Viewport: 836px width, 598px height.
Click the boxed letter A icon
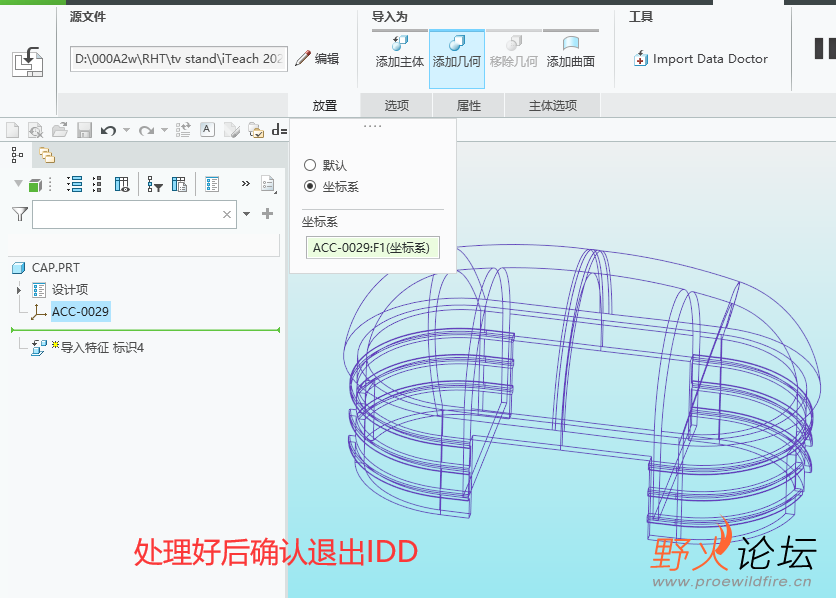click(207, 130)
